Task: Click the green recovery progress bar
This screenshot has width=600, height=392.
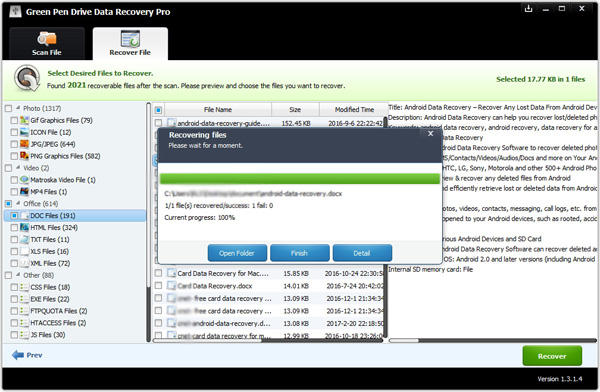Action: tap(300, 179)
